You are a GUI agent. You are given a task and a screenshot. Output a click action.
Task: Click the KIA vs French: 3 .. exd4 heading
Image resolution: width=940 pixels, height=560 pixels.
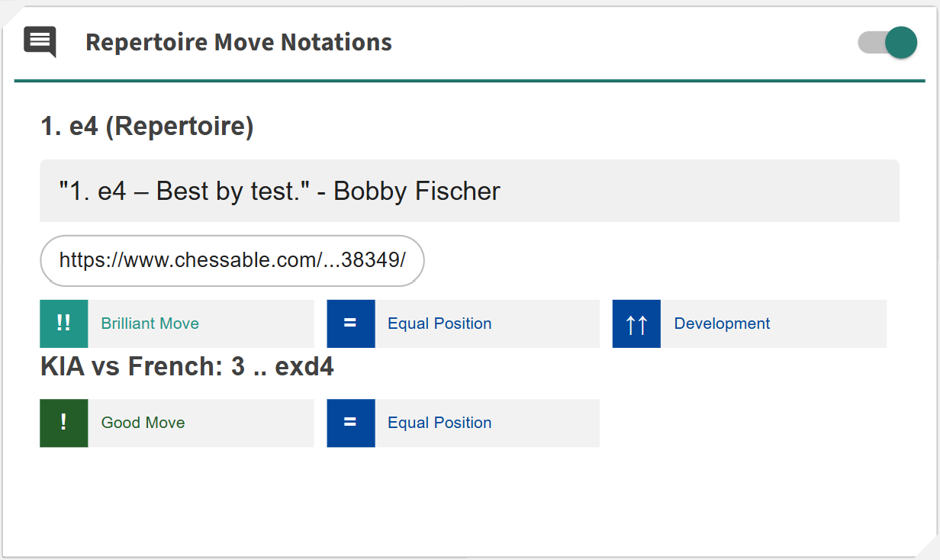click(x=187, y=367)
